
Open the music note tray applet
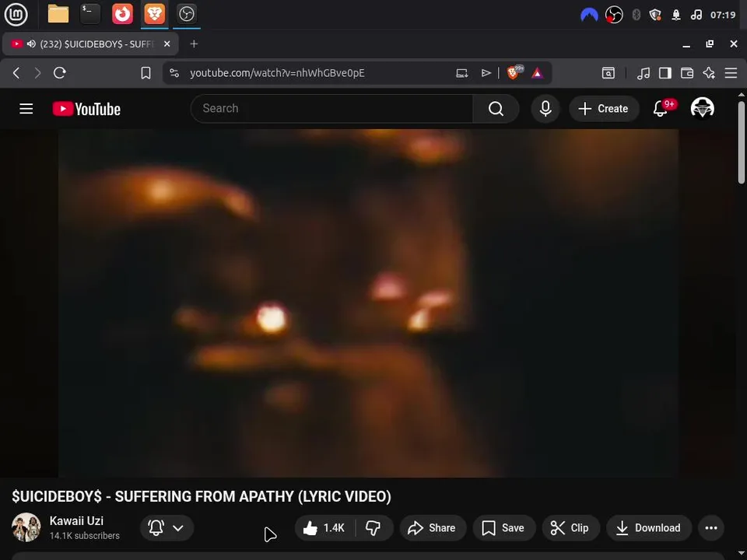coord(696,16)
